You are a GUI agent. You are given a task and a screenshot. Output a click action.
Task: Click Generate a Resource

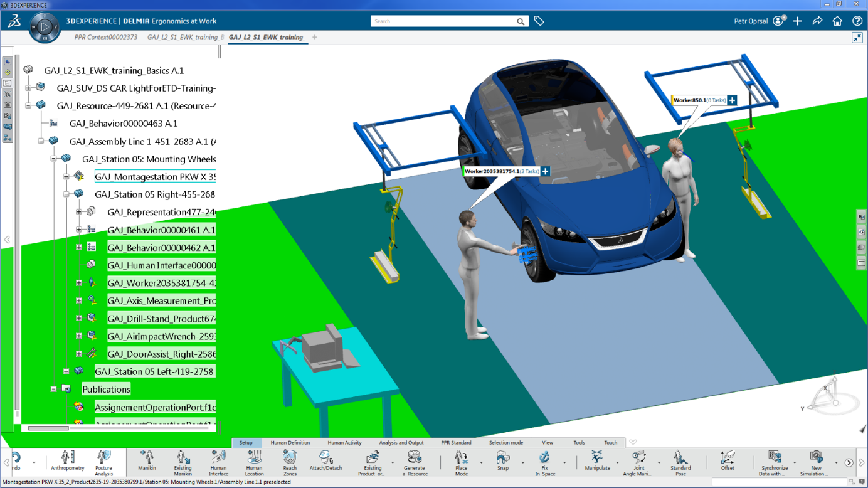[414, 463]
